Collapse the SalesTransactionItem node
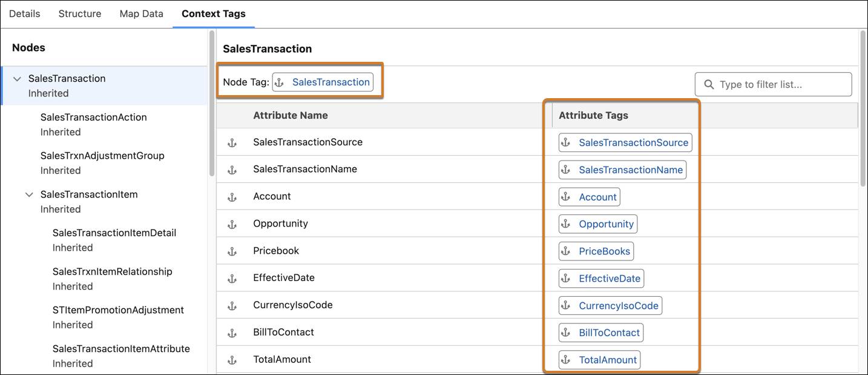The width and height of the screenshot is (868, 375). point(29,194)
